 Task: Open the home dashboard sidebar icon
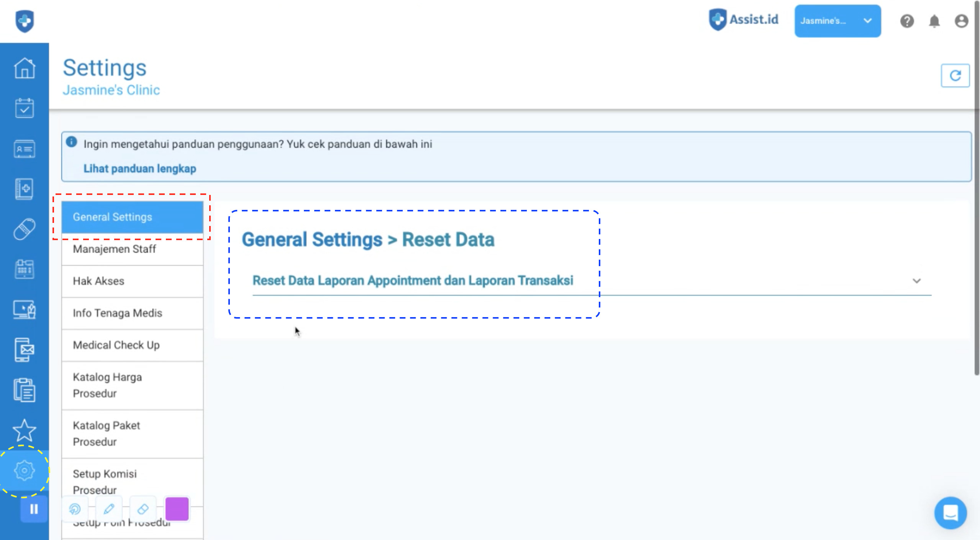[25, 68]
